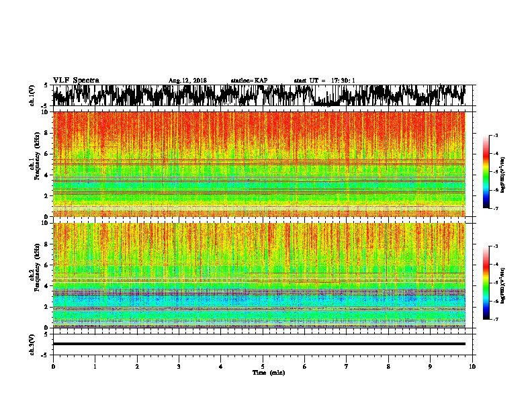532x411 pixels.
Task: Click the ch.2 frequency tick label "4"
Action: (47, 286)
